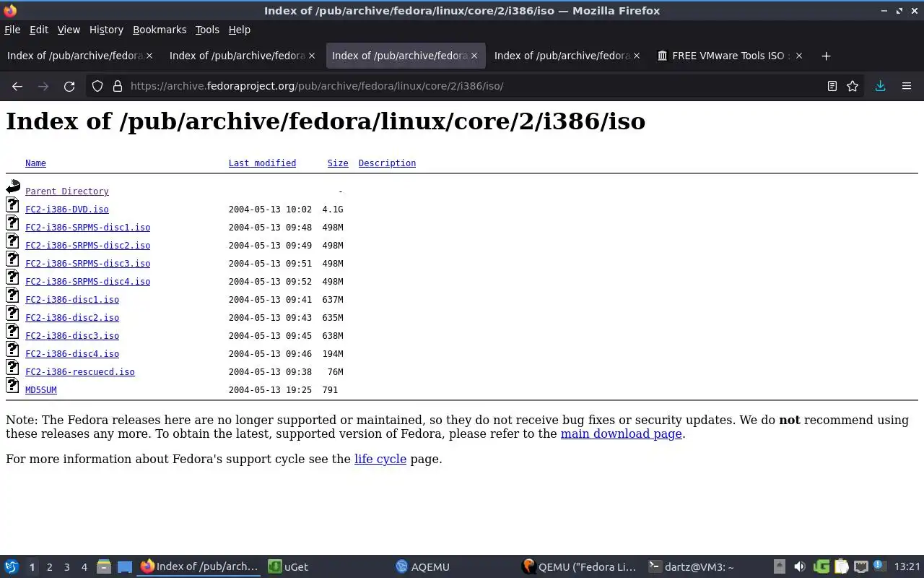This screenshot has height=578, width=924.
Task: Follow the main download page link
Action: click(621, 433)
